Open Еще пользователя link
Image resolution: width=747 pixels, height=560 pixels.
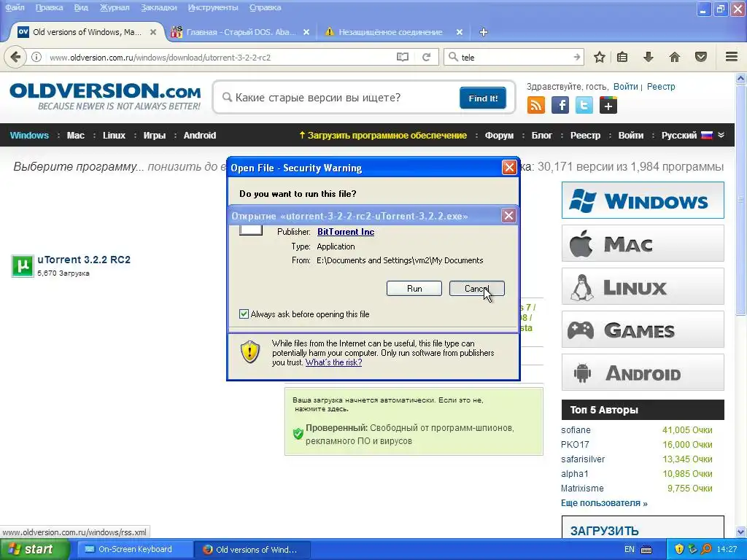tap(604, 503)
